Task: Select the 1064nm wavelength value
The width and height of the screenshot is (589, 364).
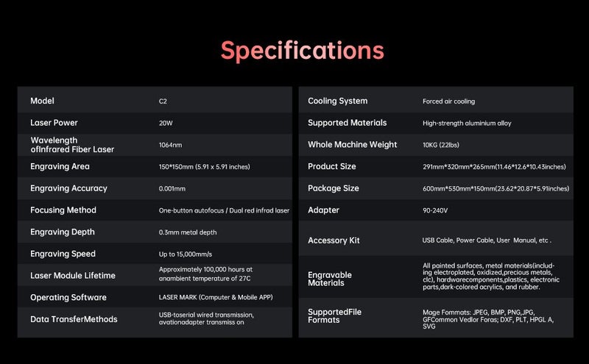Action: tap(170, 145)
